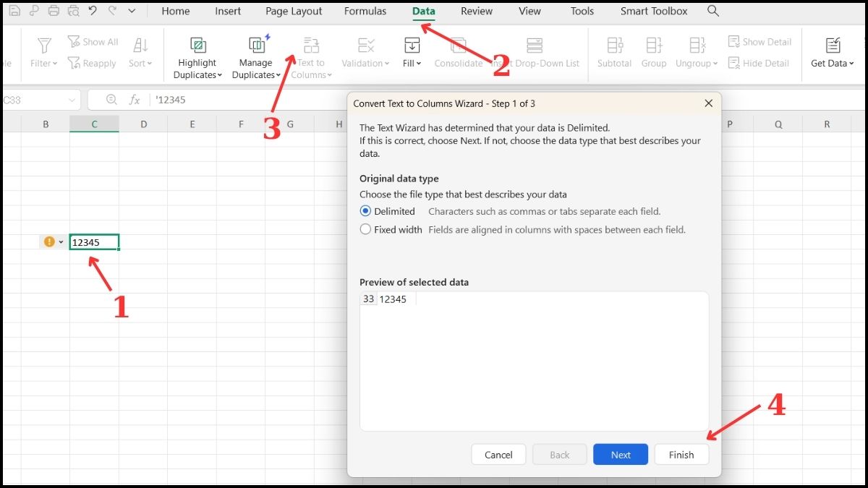Select the Fixed width data type option

point(366,229)
